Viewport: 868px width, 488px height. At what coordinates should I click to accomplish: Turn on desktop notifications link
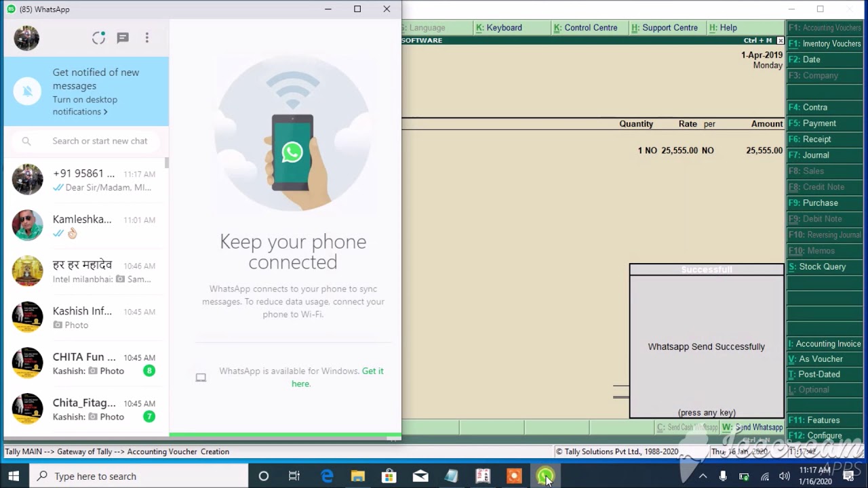(85, 106)
